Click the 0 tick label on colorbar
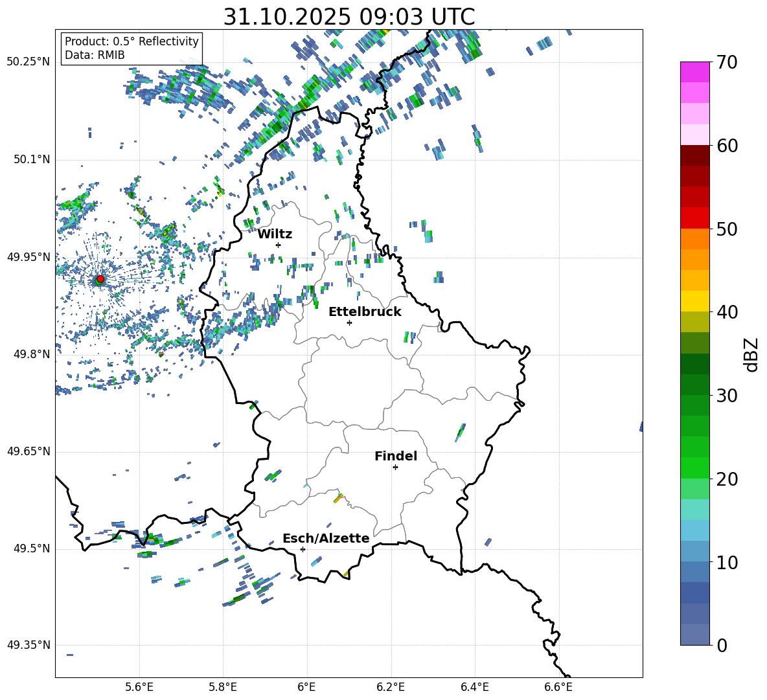Image resolution: width=767 pixels, height=700 pixels. [x=722, y=645]
